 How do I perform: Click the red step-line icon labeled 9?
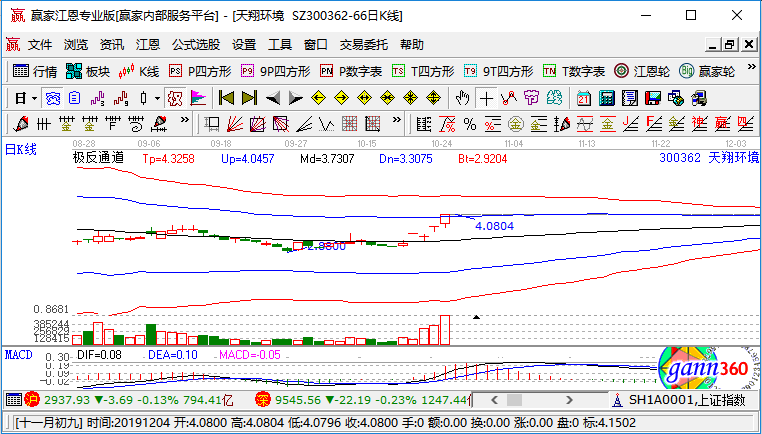121,99
